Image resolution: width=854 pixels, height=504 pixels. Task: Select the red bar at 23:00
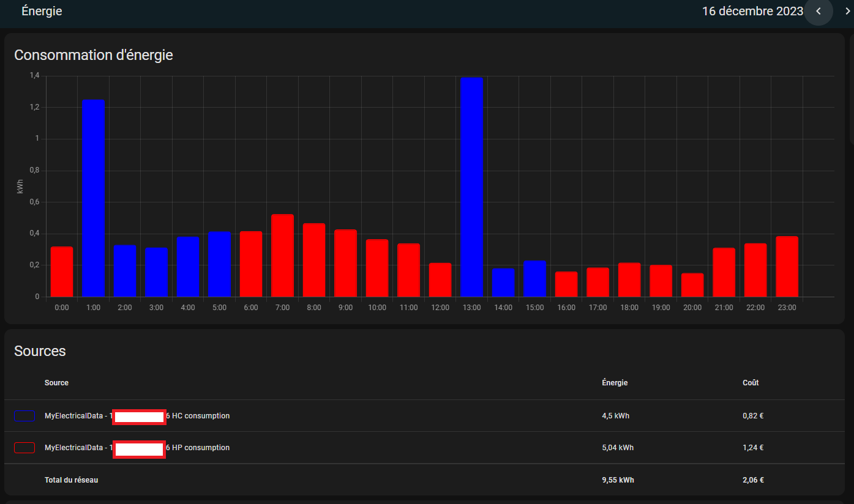pyautogui.click(x=787, y=266)
